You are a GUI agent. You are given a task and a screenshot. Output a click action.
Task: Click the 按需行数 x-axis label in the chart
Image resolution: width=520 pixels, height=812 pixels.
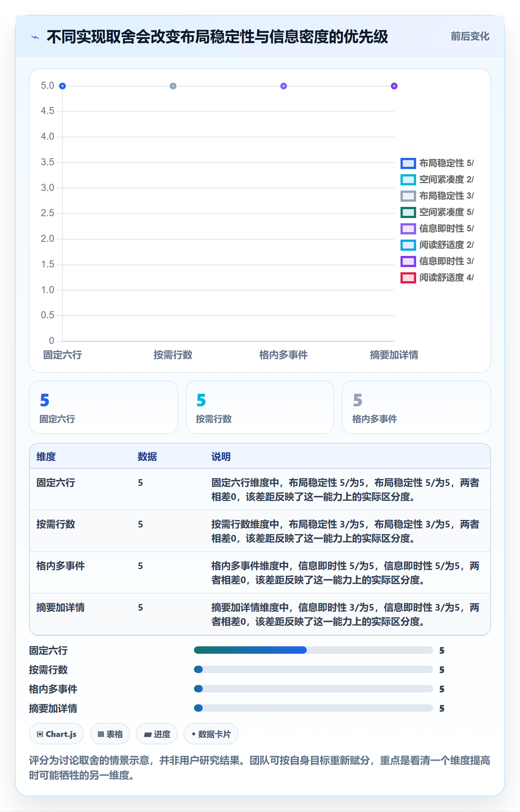[173, 355]
